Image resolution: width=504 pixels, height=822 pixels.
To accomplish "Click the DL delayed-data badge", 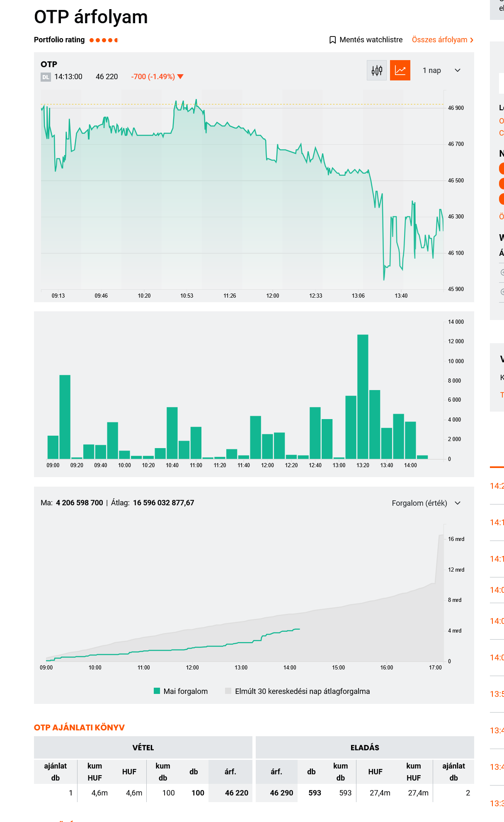I will point(46,77).
